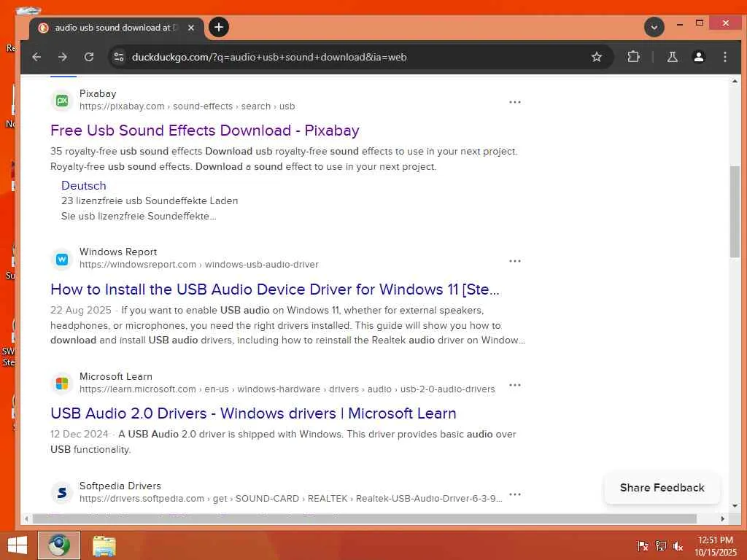Click the 'Softpedia Drivers' site name text

pyautogui.click(x=120, y=486)
